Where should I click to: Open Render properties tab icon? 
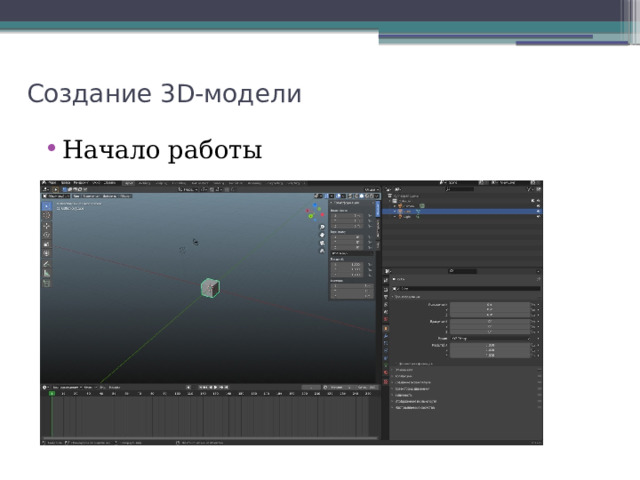tap(386, 290)
